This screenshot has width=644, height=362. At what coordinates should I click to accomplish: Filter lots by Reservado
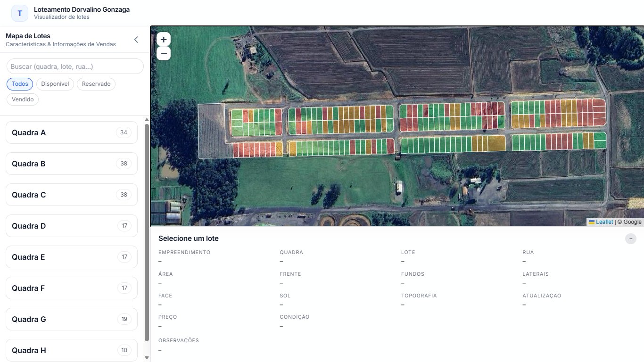tap(96, 84)
